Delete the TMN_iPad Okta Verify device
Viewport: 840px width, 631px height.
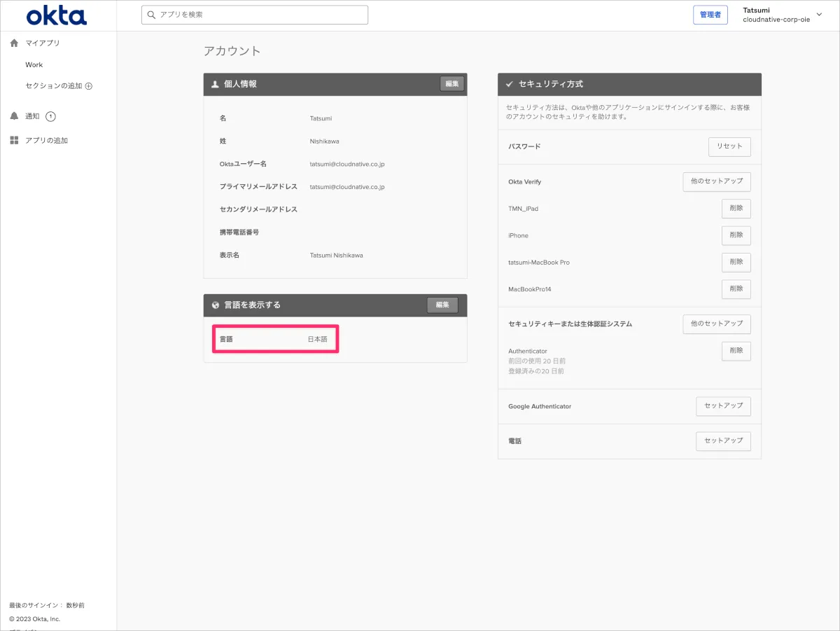pos(736,209)
